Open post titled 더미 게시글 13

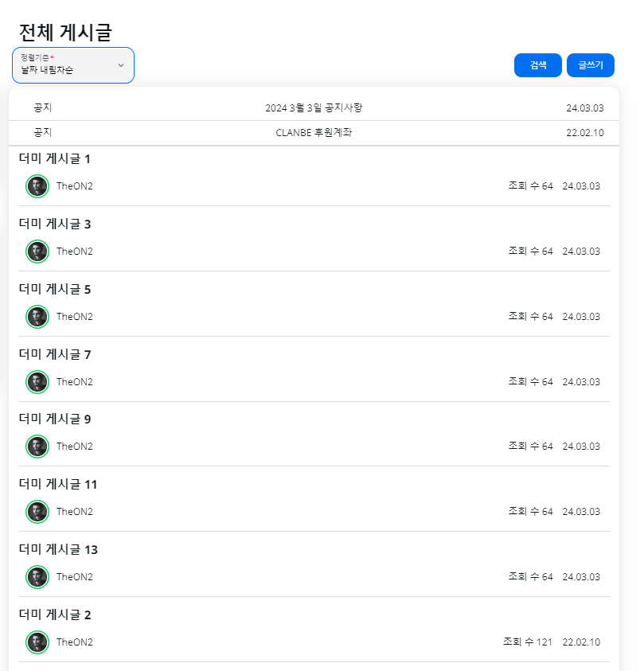(58, 549)
